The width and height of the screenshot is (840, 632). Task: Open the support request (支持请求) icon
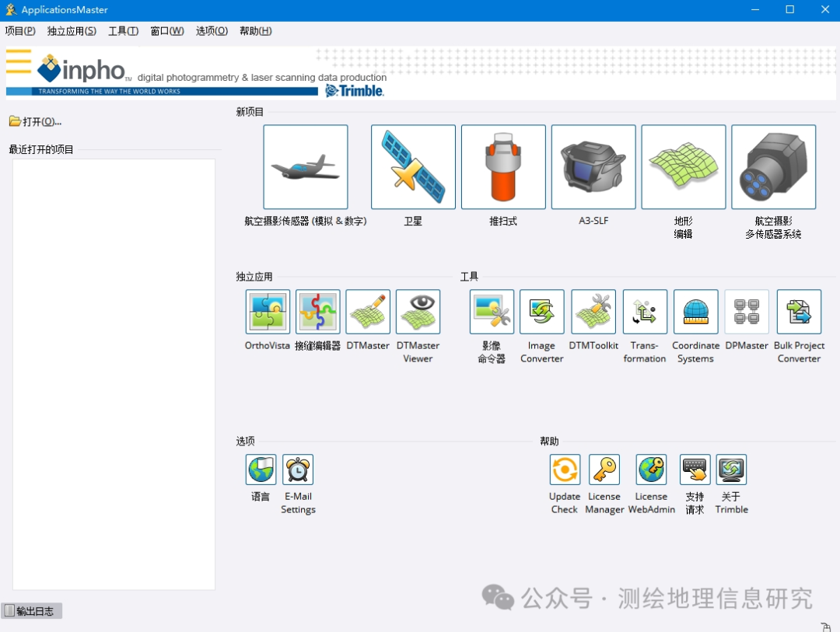coord(695,470)
